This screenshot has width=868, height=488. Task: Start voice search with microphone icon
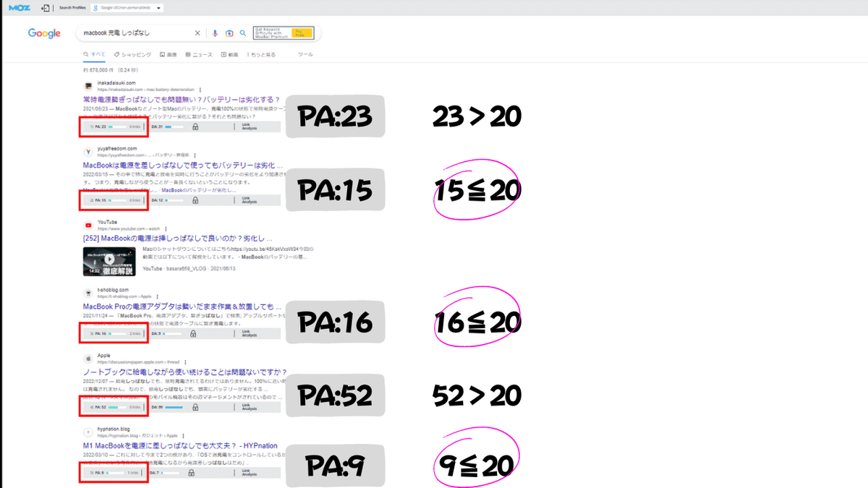pyautogui.click(x=215, y=33)
